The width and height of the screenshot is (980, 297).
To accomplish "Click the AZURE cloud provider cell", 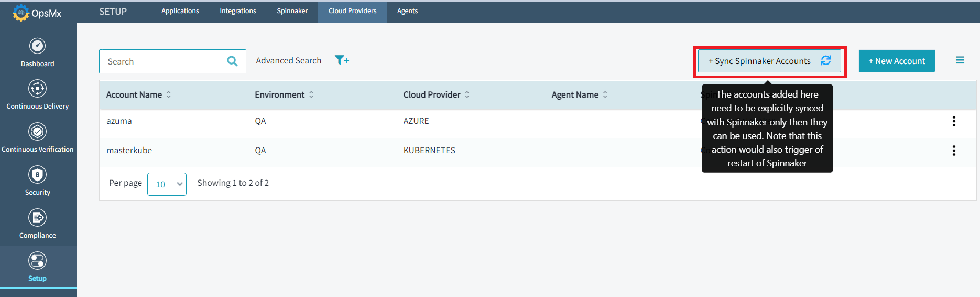I will coord(416,121).
